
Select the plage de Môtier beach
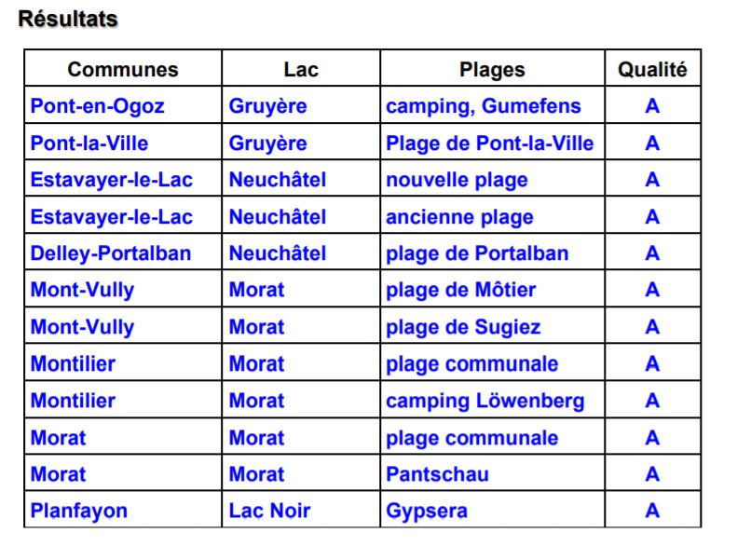tap(461, 290)
